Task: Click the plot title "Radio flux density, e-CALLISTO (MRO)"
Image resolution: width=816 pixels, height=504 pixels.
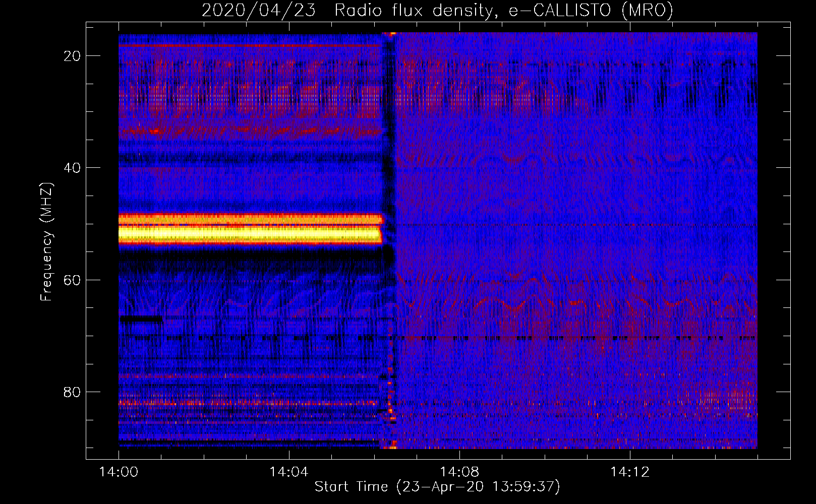Action: (504, 10)
